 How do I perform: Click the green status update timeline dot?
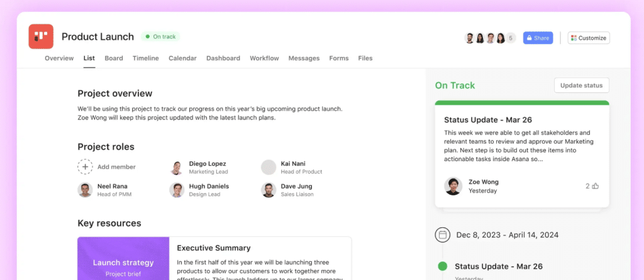(443, 266)
